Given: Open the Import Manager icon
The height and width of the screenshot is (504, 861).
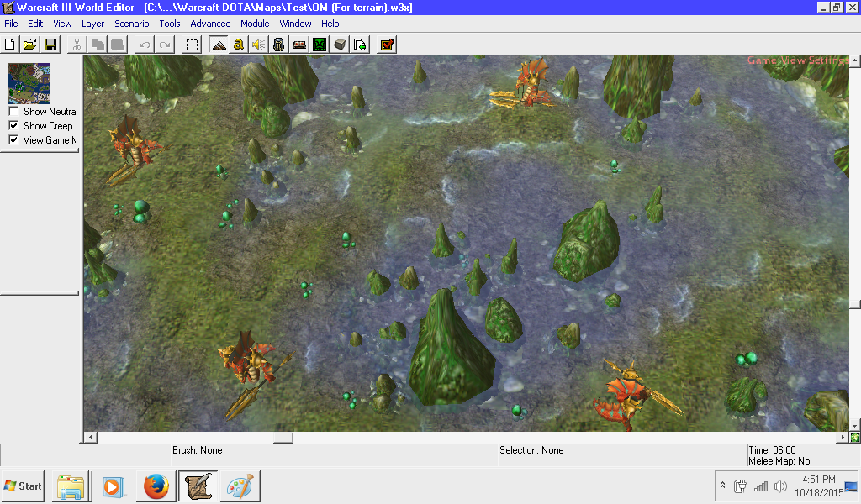Looking at the screenshot, I should coord(360,45).
